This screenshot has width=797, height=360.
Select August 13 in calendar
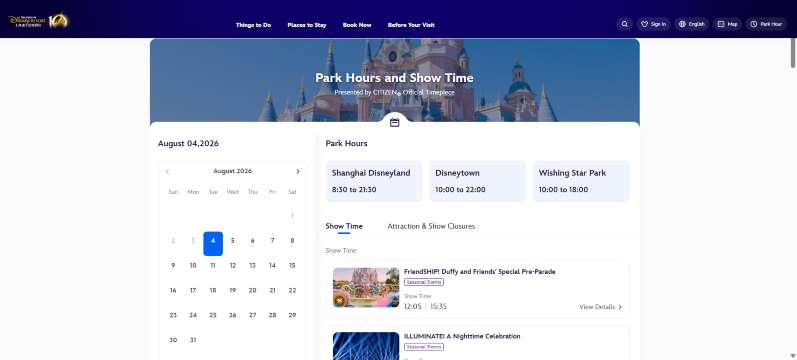(253, 265)
